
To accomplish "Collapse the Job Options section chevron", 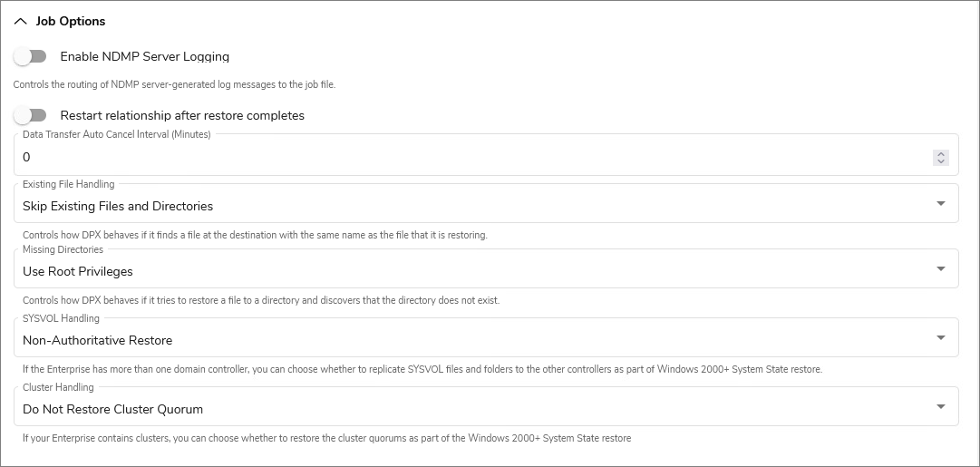I will tap(21, 22).
